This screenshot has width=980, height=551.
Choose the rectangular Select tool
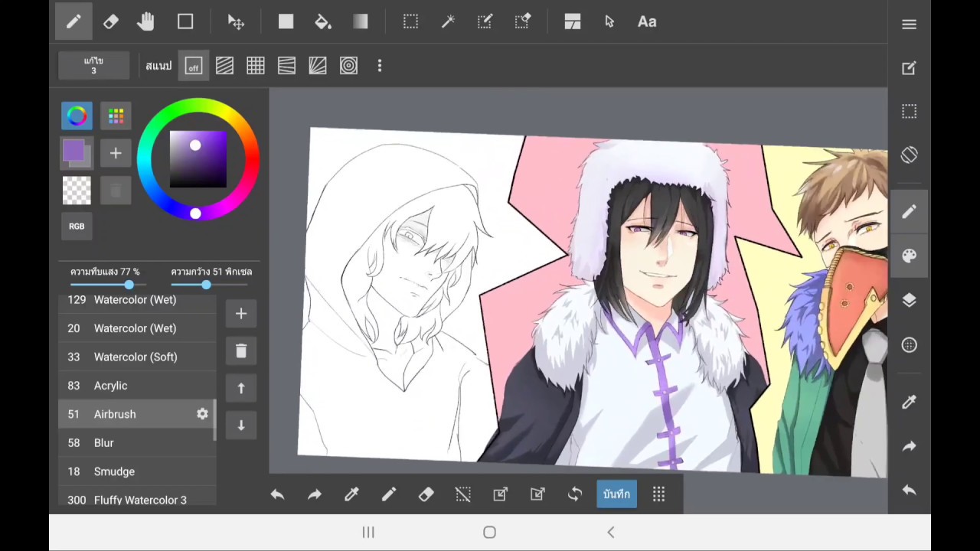click(410, 21)
